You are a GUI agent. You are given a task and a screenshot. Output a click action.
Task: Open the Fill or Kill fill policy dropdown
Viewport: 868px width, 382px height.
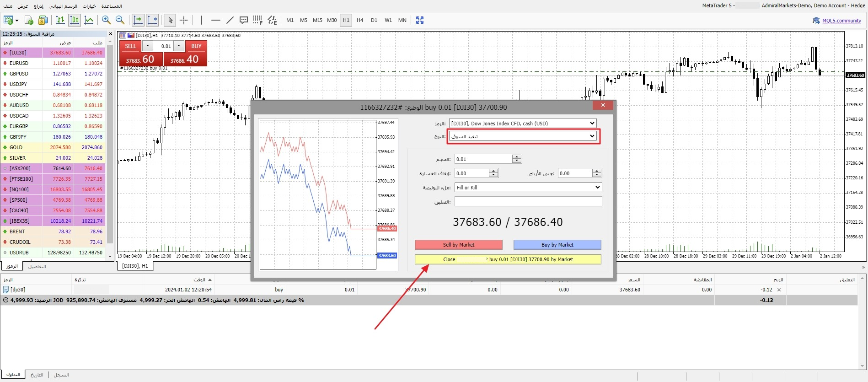[528, 187]
